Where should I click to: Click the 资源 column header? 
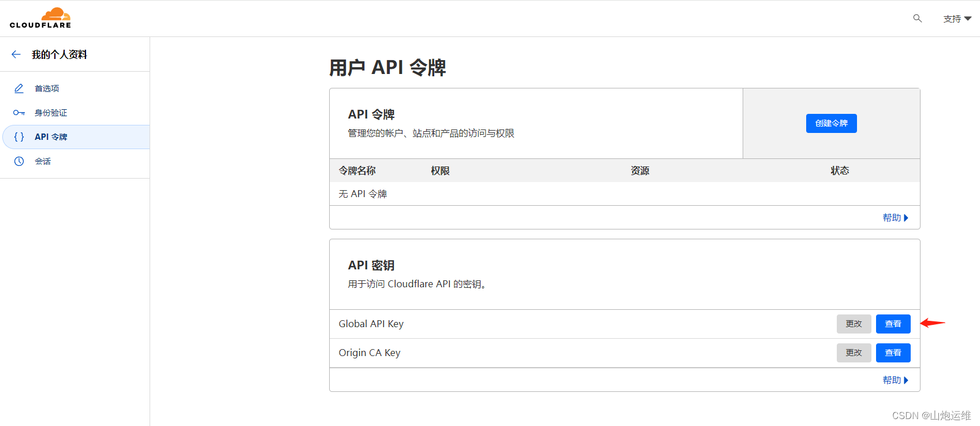[x=640, y=171]
